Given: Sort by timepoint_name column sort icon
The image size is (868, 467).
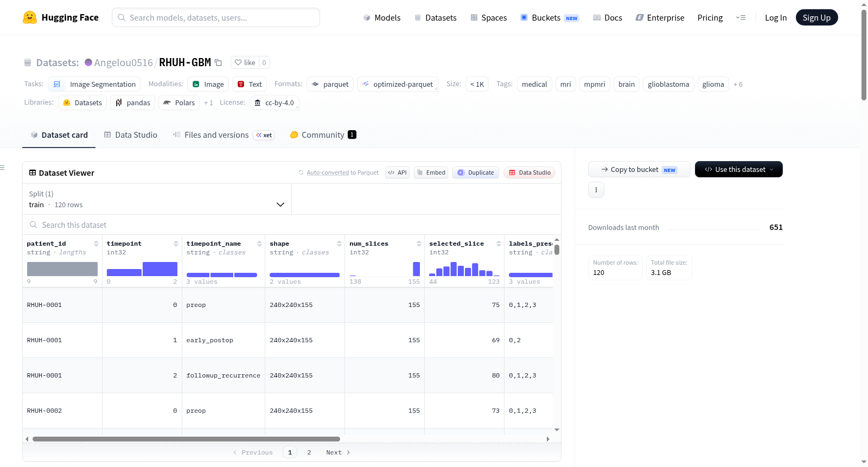Looking at the screenshot, I should coord(259,244).
